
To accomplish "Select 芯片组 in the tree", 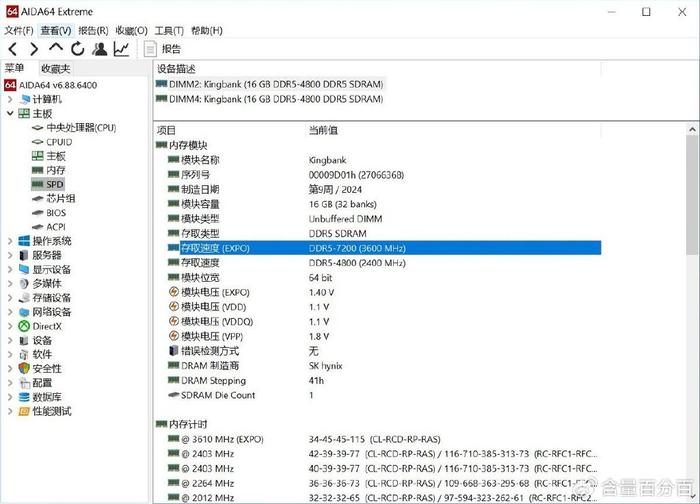I will [54, 198].
